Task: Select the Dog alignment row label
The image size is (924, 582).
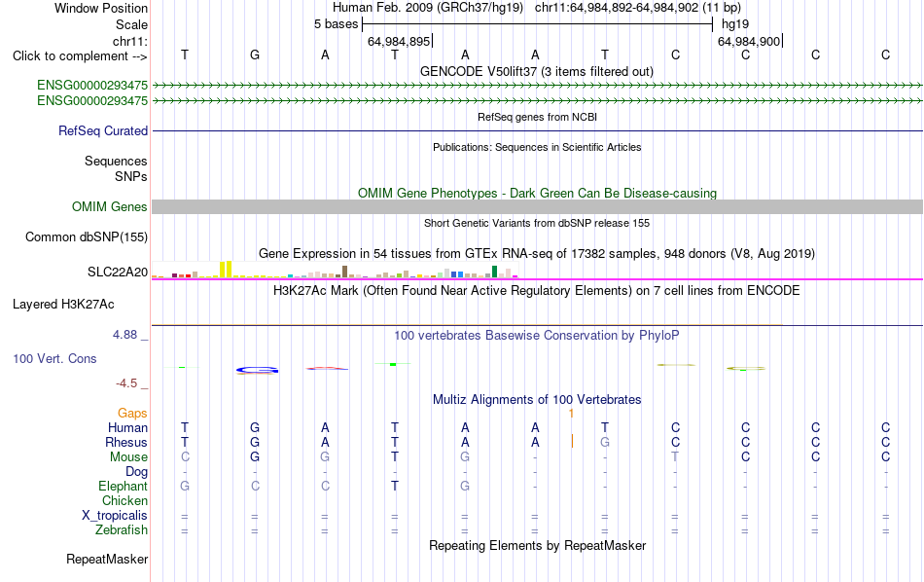Action: pyautogui.click(x=136, y=472)
